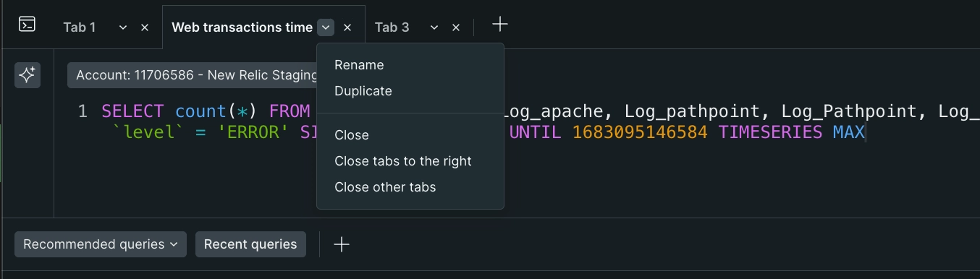Image resolution: width=980 pixels, height=279 pixels.
Task: Close the Web transactions time tab
Action: coord(347,27)
